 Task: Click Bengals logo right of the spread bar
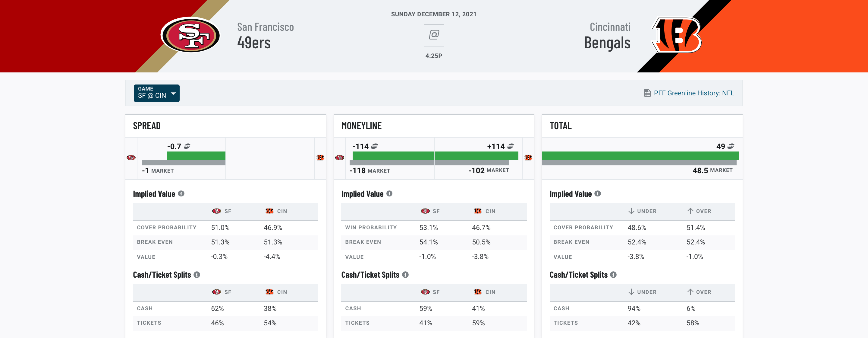(x=320, y=158)
